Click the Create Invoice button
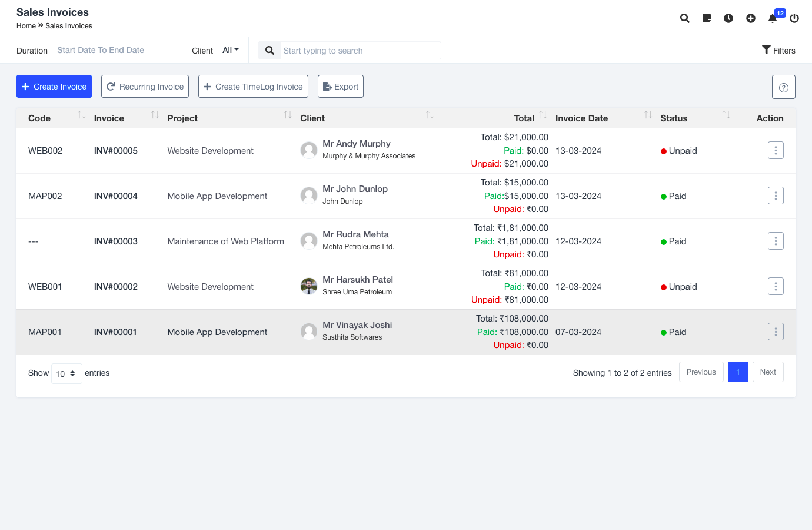The width and height of the screenshot is (812, 530). coord(54,87)
